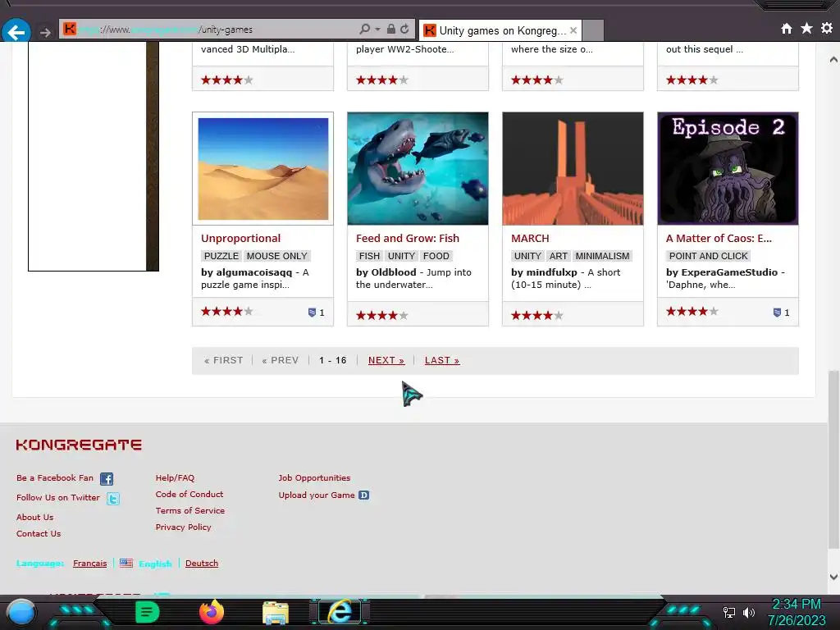Open the Privacy Policy link
The height and width of the screenshot is (630, 840).
click(183, 527)
